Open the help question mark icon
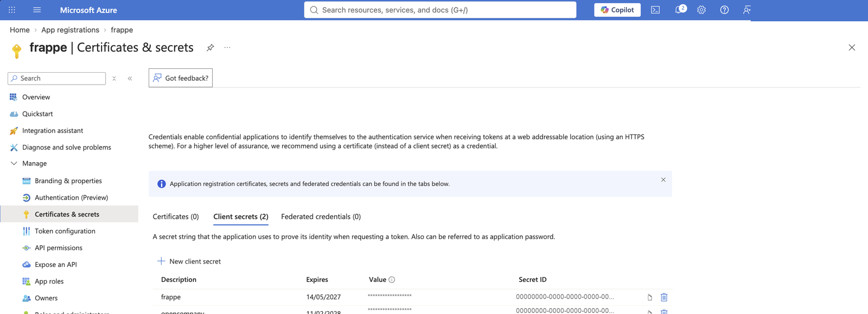 coord(724,10)
